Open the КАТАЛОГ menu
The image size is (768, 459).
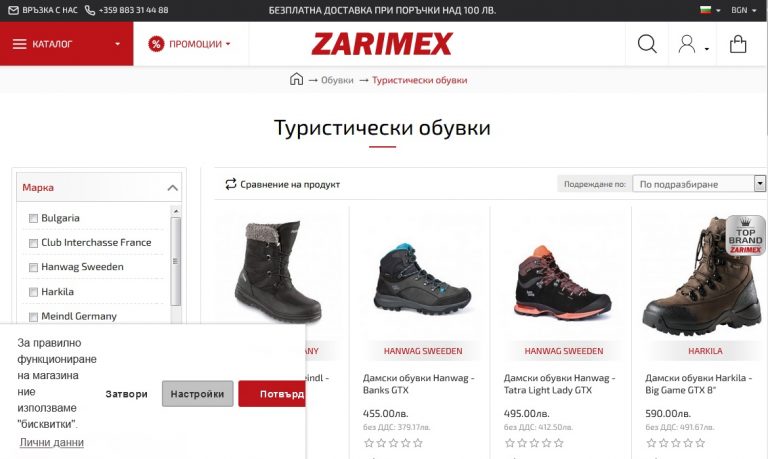[67, 44]
